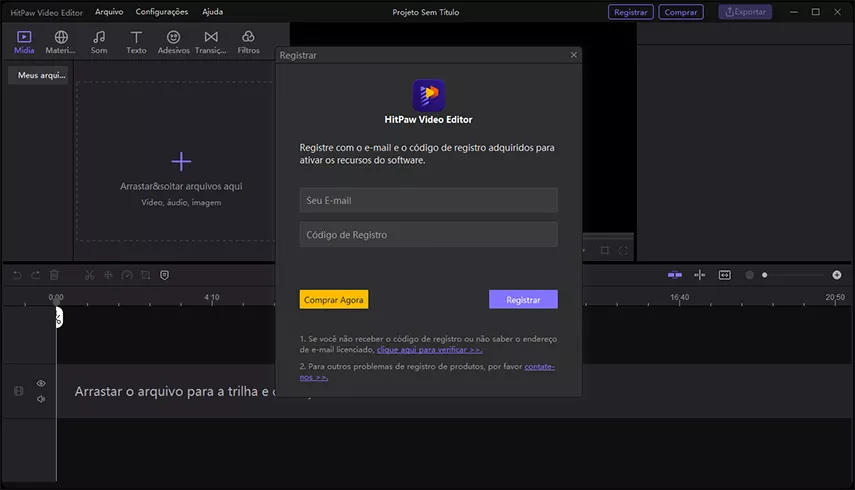Viewport: 855px width, 490px height.
Task: Open the Transições tab
Action: 210,42
